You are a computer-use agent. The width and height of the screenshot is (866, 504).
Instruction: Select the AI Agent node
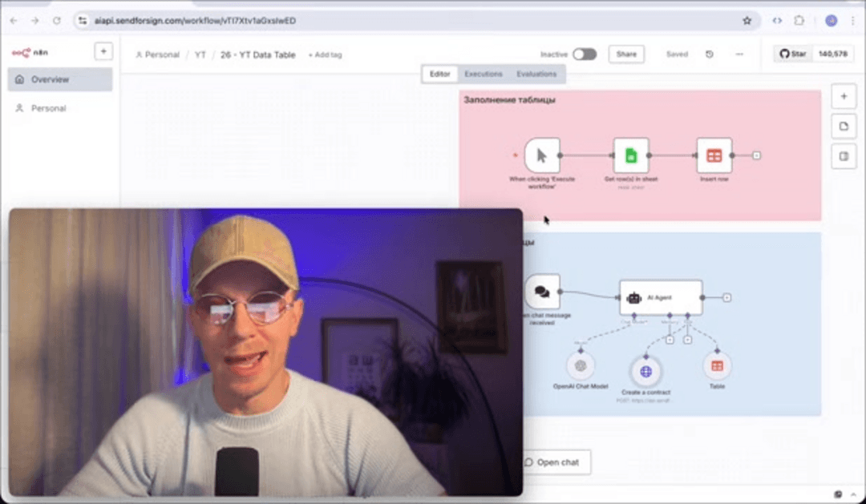coord(660,297)
